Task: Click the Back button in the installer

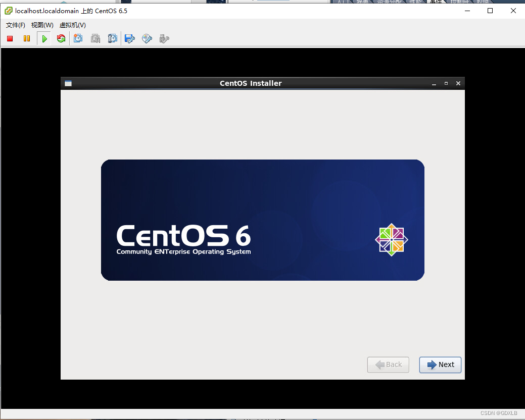Action: click(388, 364)
